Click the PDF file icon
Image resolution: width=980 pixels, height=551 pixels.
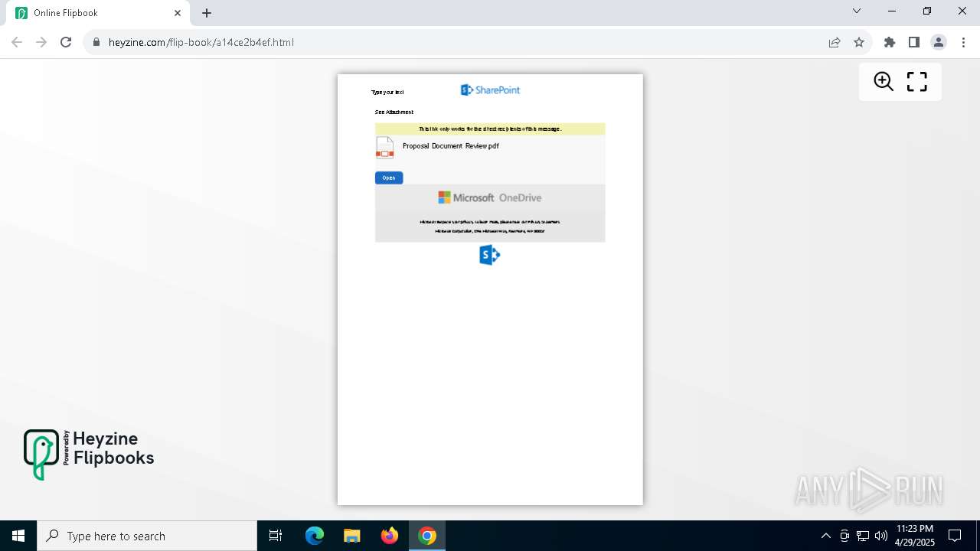(384, 147)
